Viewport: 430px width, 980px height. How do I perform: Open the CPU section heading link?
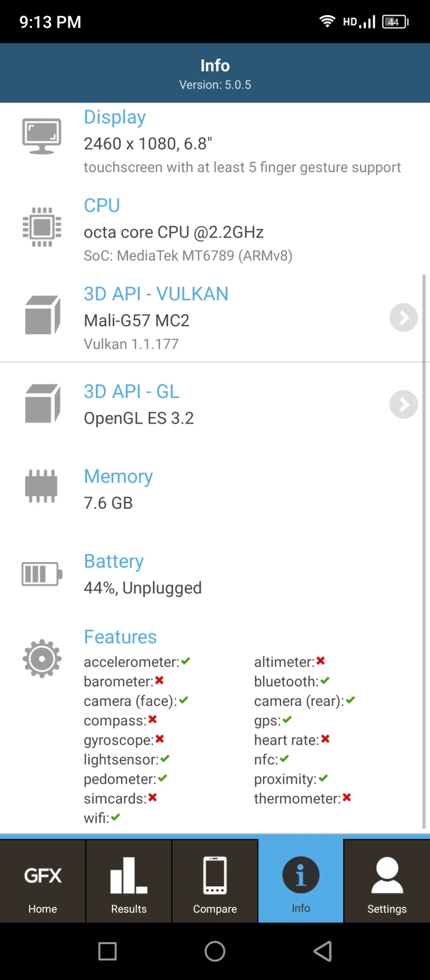[x=102, y=205]
